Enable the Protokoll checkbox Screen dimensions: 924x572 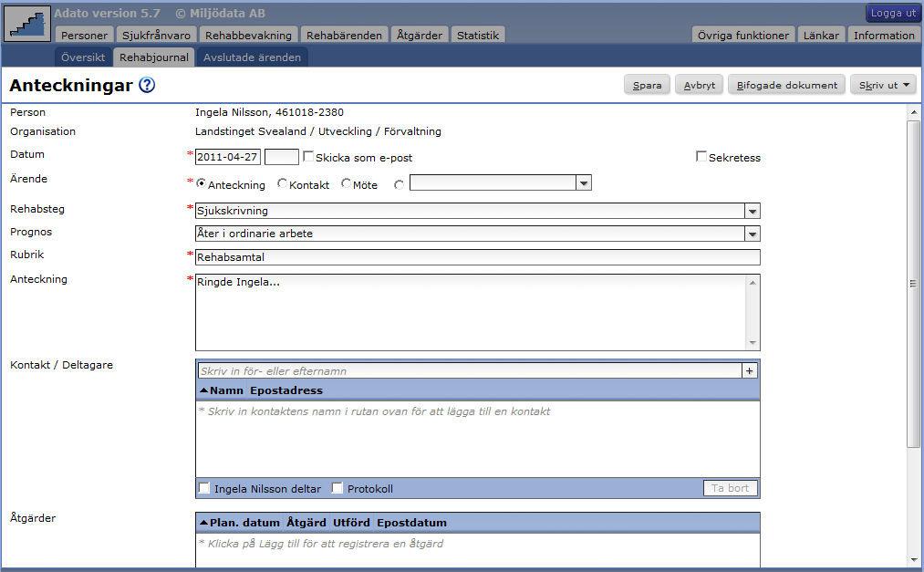[x=337, y=488]
